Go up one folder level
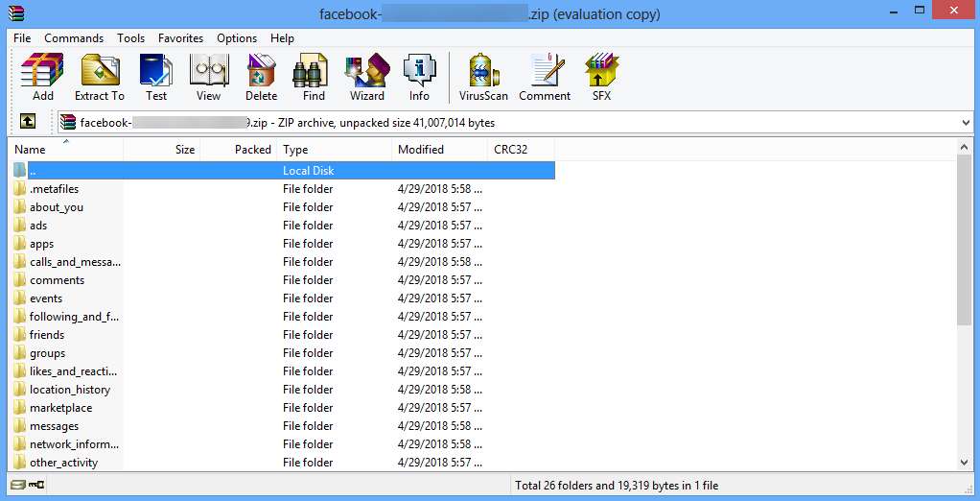Screen dimensions: 980x501 pyautogui.click(x=27, y=122)
